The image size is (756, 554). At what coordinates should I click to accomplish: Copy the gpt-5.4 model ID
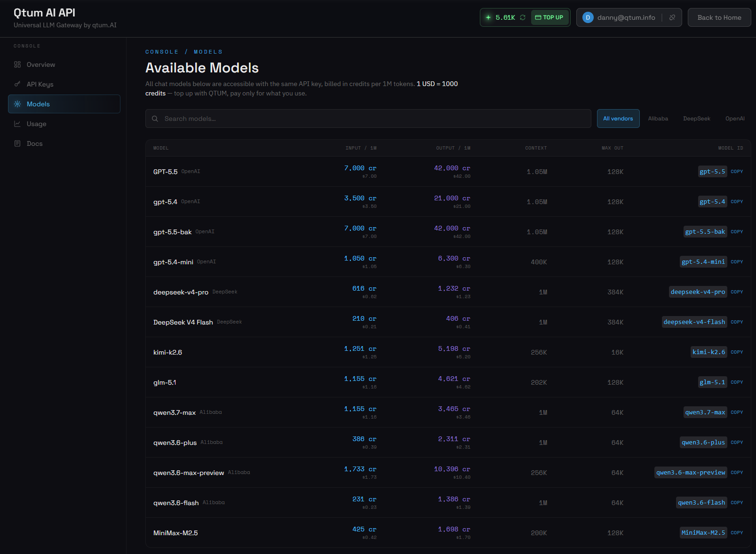coord(737,202)
